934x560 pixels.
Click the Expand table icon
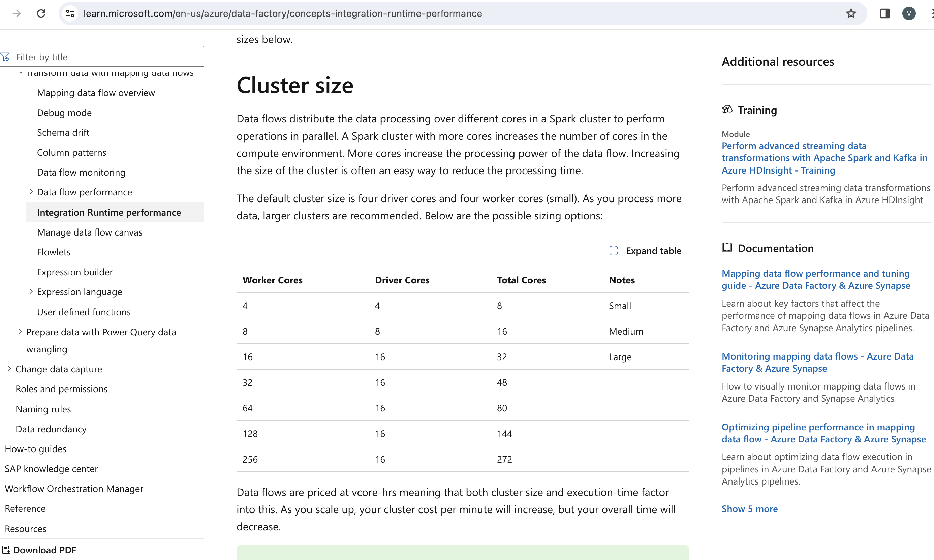click(613, 251)
